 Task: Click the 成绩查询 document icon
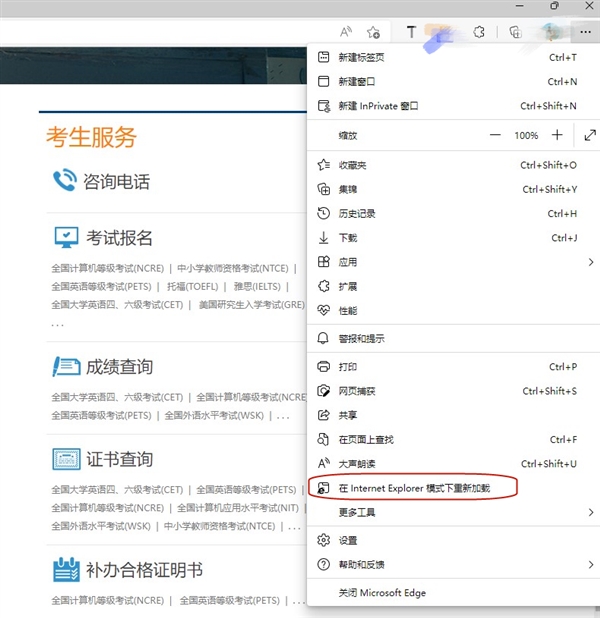click(67, 367)
